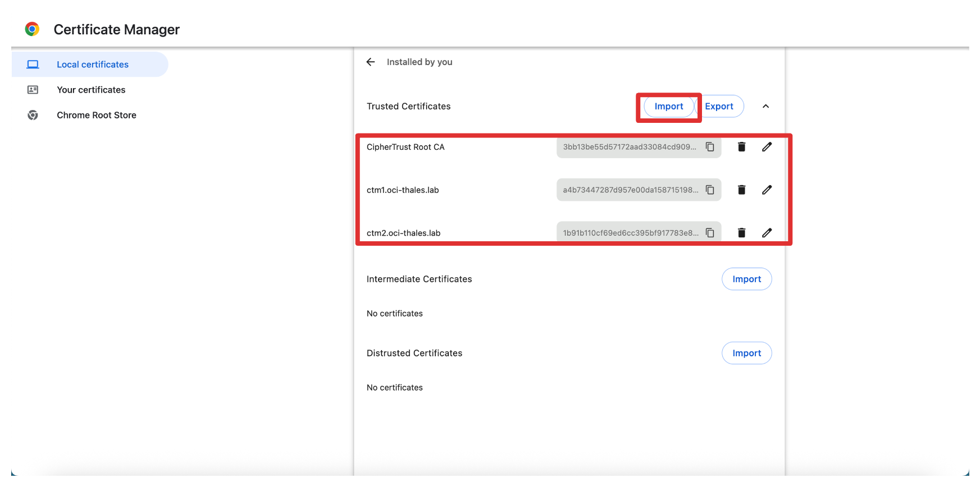Viewport: 980px width, 487px height.
Task: Open the Chrome Root Store tab
Action: tap(96, 115)
